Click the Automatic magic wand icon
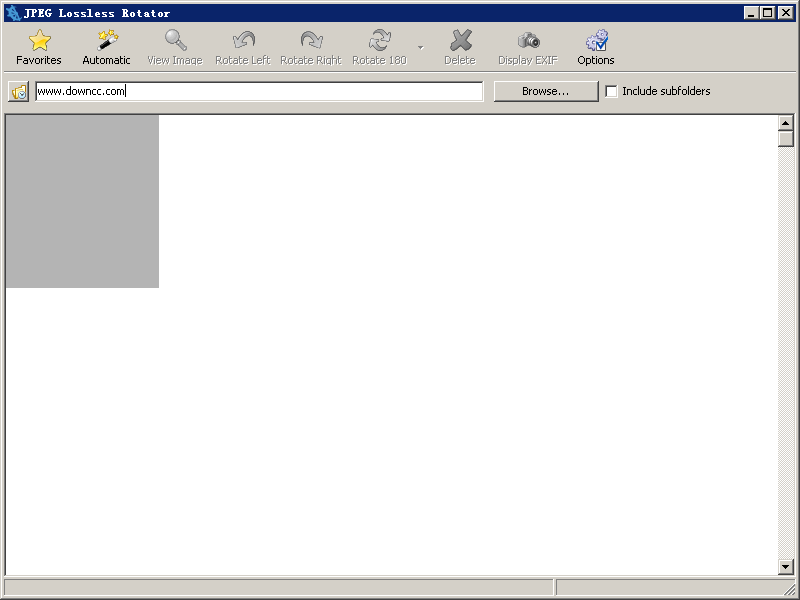 tap(106, 41)
